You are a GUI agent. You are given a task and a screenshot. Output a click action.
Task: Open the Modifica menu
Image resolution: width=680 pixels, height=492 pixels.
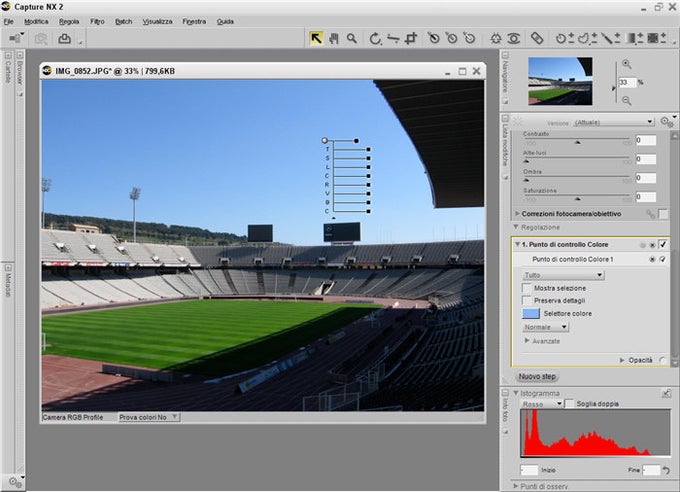point(36,21)
